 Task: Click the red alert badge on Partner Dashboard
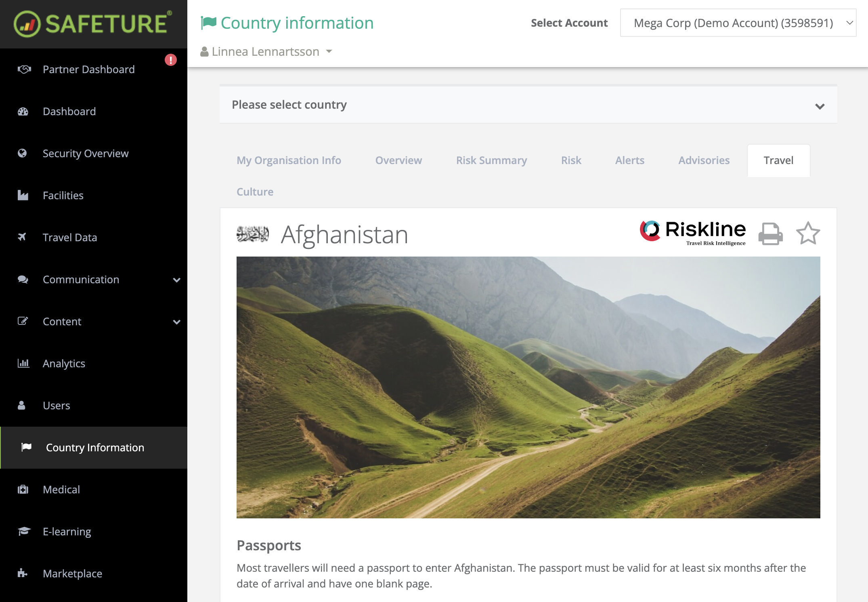171,60
